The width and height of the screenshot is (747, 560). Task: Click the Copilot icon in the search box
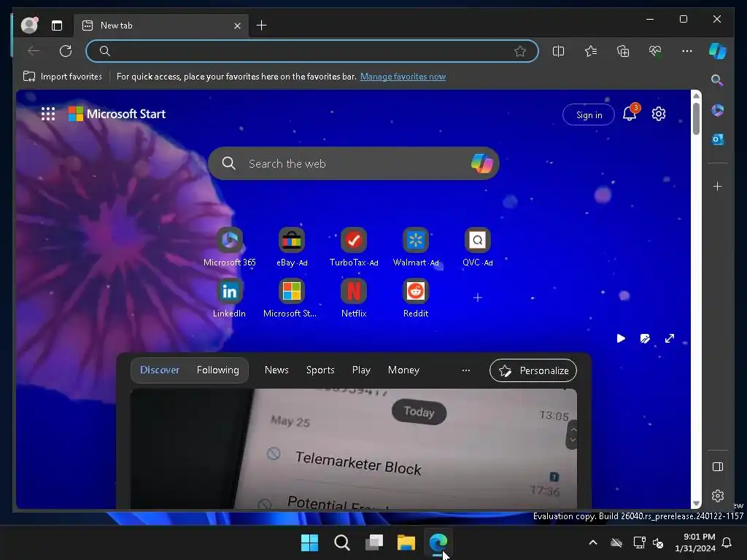(481, 163)
